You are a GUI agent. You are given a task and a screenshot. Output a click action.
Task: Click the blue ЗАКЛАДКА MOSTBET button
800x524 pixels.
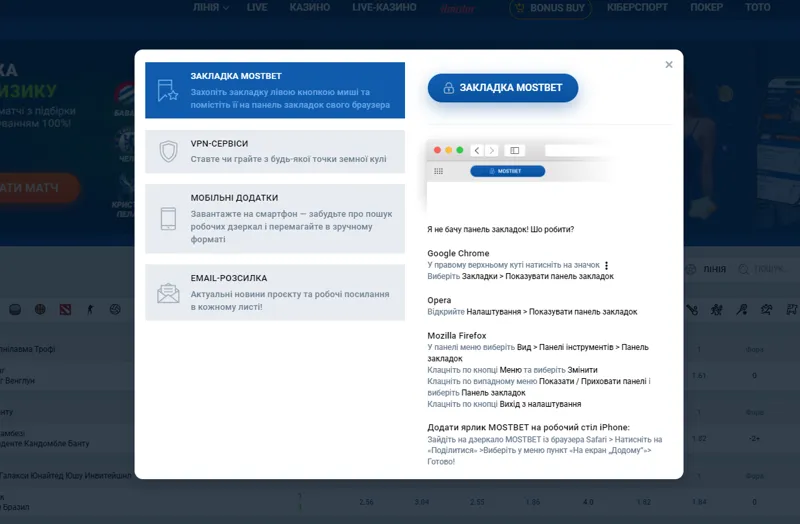(x=503, y=88)
